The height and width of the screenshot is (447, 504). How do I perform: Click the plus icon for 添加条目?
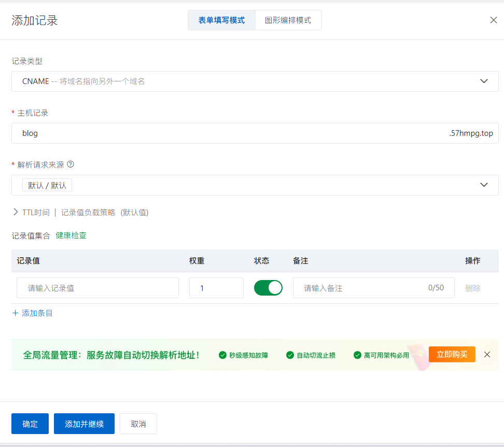15,313
